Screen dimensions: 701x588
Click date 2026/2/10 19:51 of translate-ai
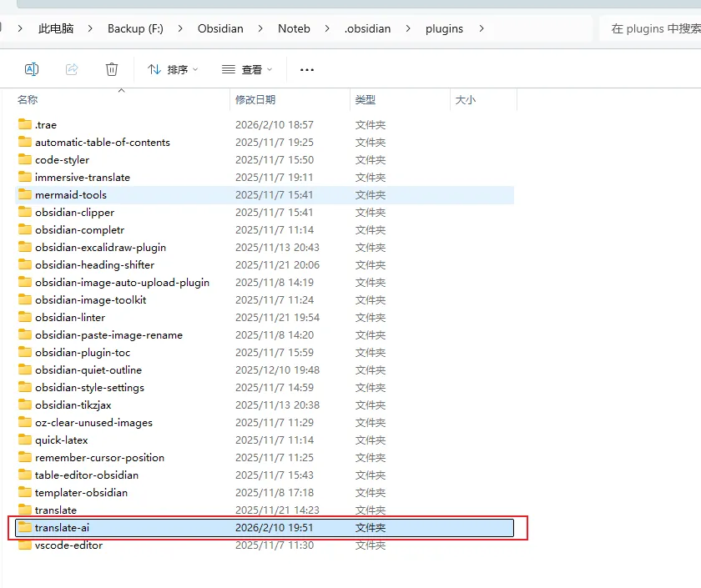coord(274,528)
